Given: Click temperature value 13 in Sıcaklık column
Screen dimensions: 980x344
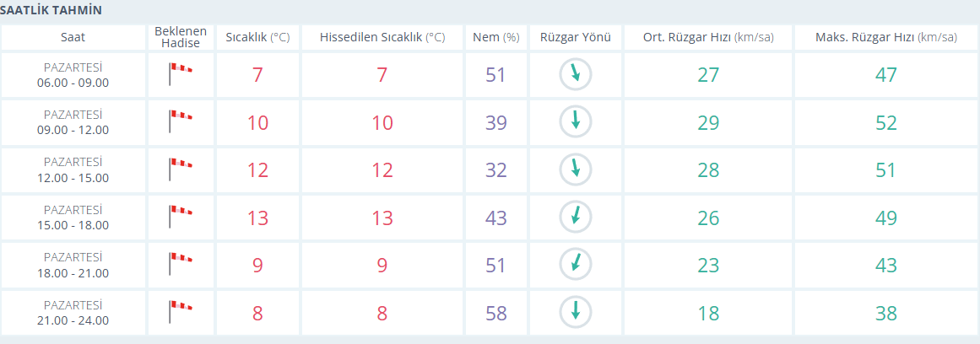Looking at the screenshot, I should click(x=257, y=218).
